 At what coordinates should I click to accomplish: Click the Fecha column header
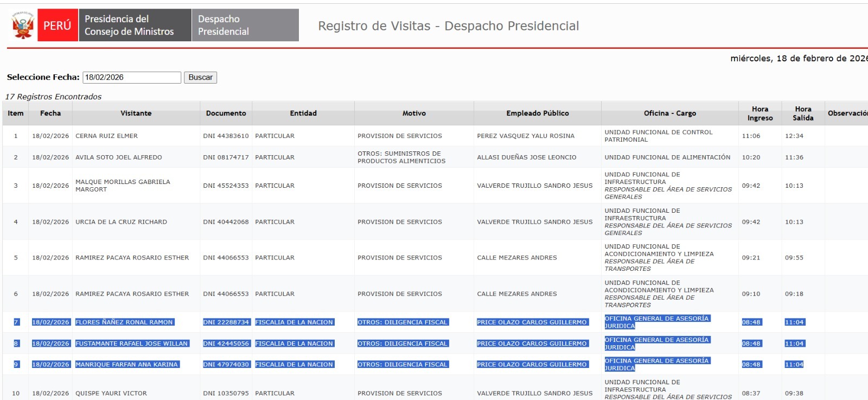pyautogui.click(x=50, y=113)
